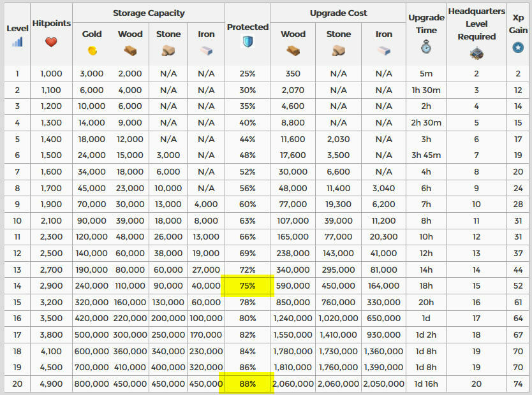Click the iron icon under Upgrade Cost
Screen dimensions: 532x395
tap(383, 50)
